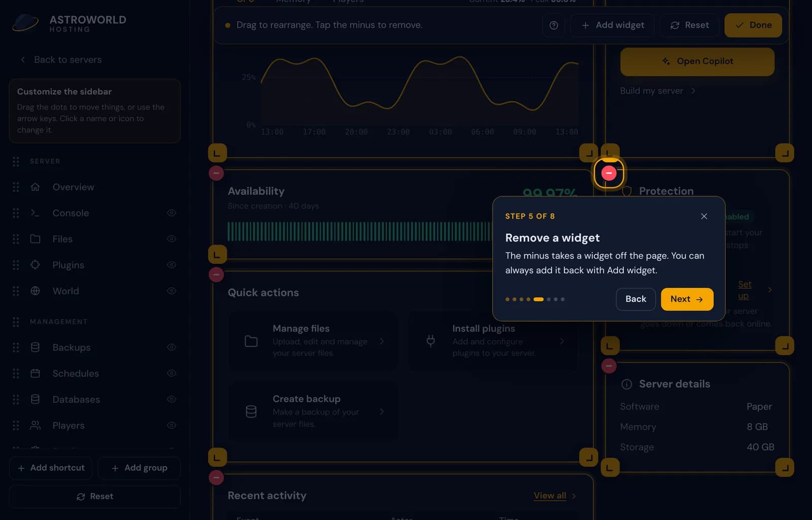Toggle visibility eye for World
812x520 pixels.
tap(172, 291)
